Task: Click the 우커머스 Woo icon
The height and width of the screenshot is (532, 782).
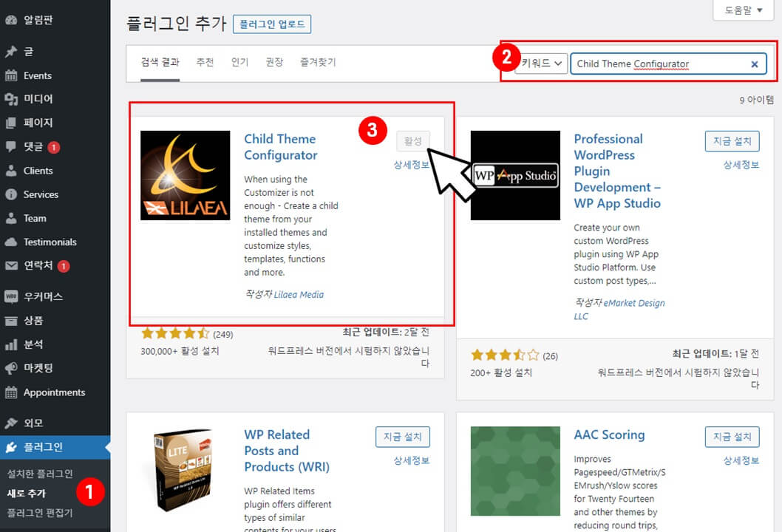Action: pos(11,296)
